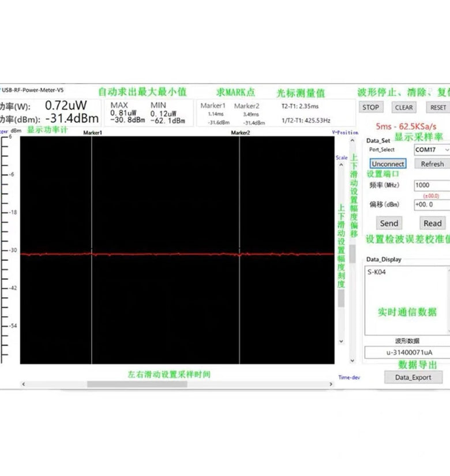
Task: Click inside the Data_Display text area
Action: [407, 300]
